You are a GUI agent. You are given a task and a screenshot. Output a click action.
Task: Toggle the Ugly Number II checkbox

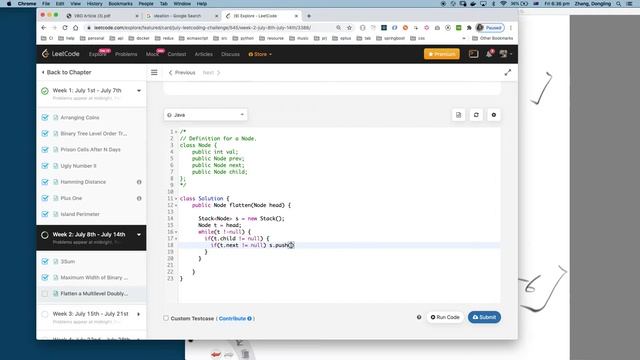point(45,166)
